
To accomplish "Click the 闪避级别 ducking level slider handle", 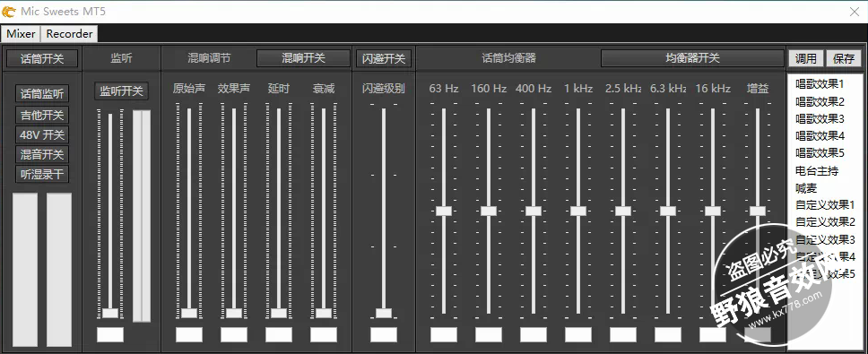I will (384, 313).
